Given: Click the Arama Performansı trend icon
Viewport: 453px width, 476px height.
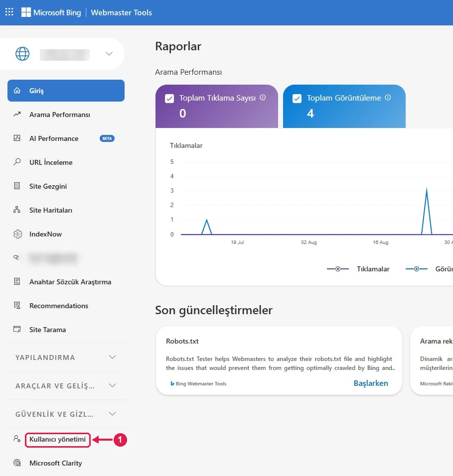Looking at the screenshot, I should (17, 115).
